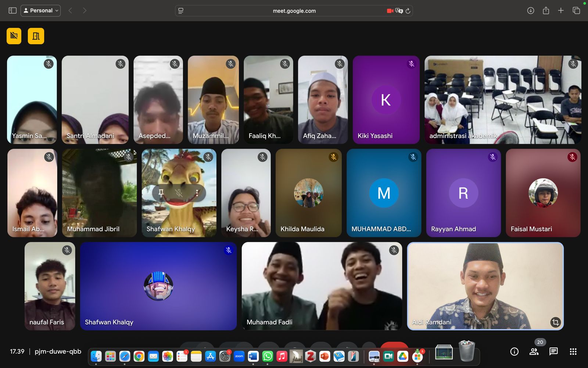This screenshot has width=588, height=368.
Task: Toggle the Safari sidebar
Action: coord(12,10)
